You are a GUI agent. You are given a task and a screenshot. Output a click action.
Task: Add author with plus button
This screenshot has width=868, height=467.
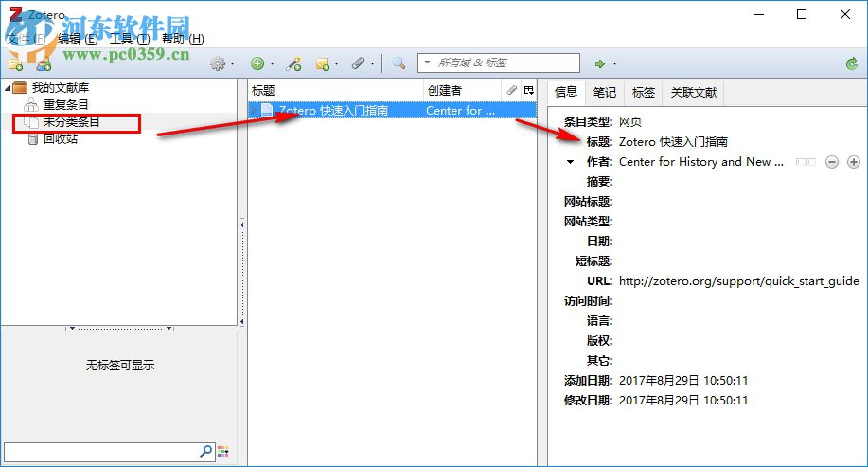854,162
